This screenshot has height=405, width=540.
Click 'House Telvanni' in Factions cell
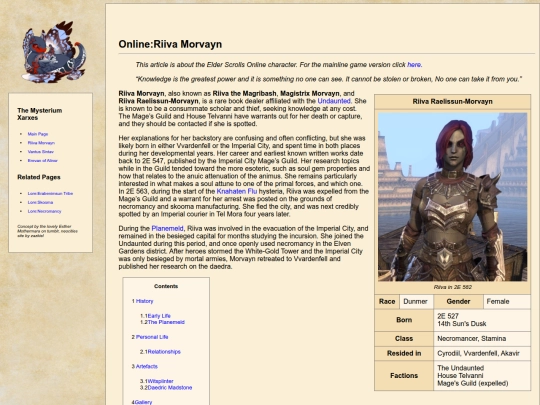pyautogui.click(x=460, y=376)
